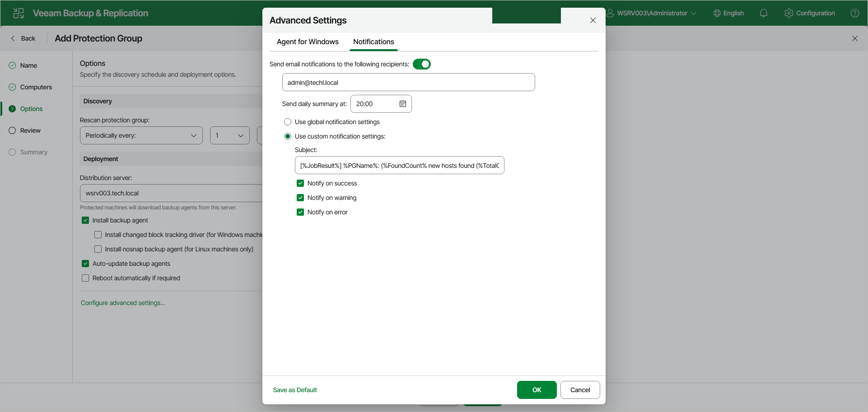
Task: Click Save as Default link
Action: 295,390
